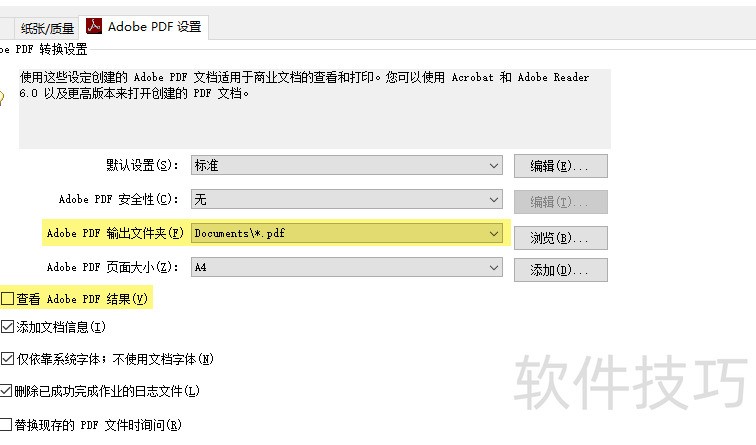Click the Adobe PDF 页面大小(Z) label
756x445 pixels.
point(113,267)
